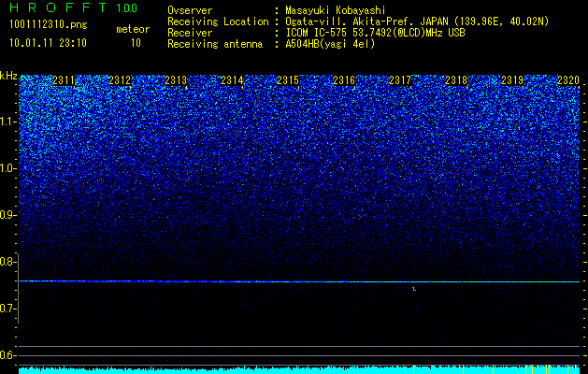
Task: Click the Receiving antenna label
Action: click(x=215, y=45)
